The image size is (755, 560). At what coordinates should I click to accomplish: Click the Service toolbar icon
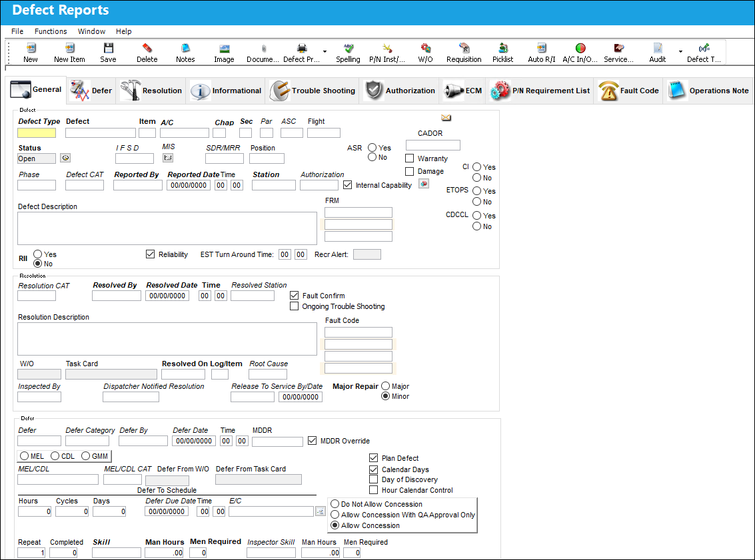point(619,48)
